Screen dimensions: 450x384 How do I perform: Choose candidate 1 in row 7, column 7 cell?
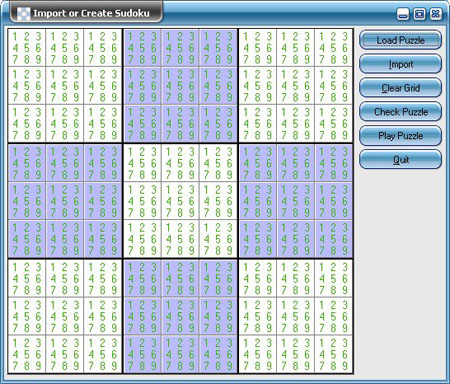point(246,267)
